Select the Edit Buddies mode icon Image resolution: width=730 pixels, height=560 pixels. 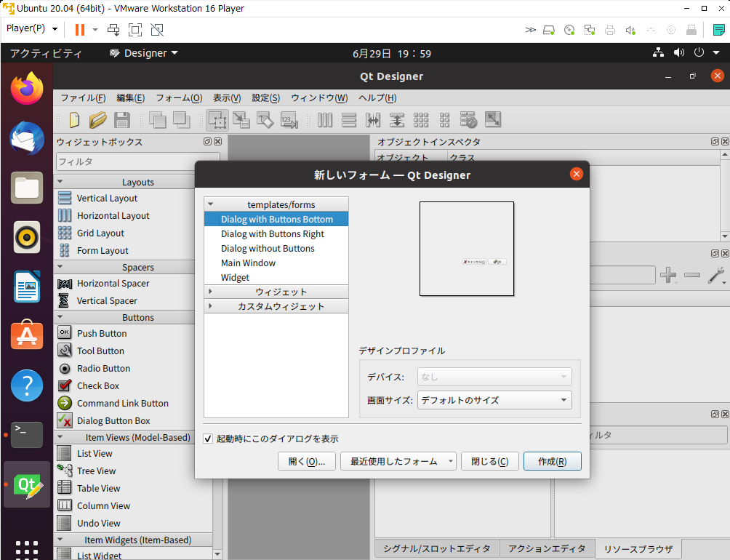tap(265, 120)
